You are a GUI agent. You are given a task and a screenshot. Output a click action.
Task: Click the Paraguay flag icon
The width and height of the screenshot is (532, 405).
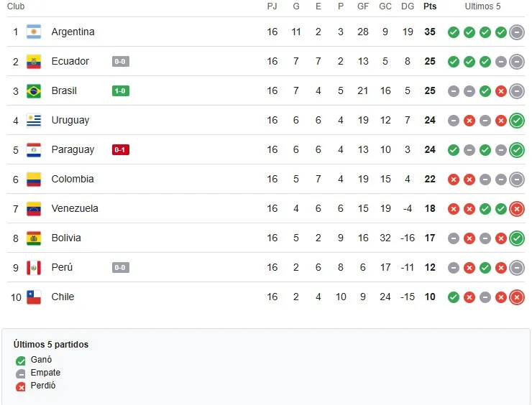coord(34,149)
